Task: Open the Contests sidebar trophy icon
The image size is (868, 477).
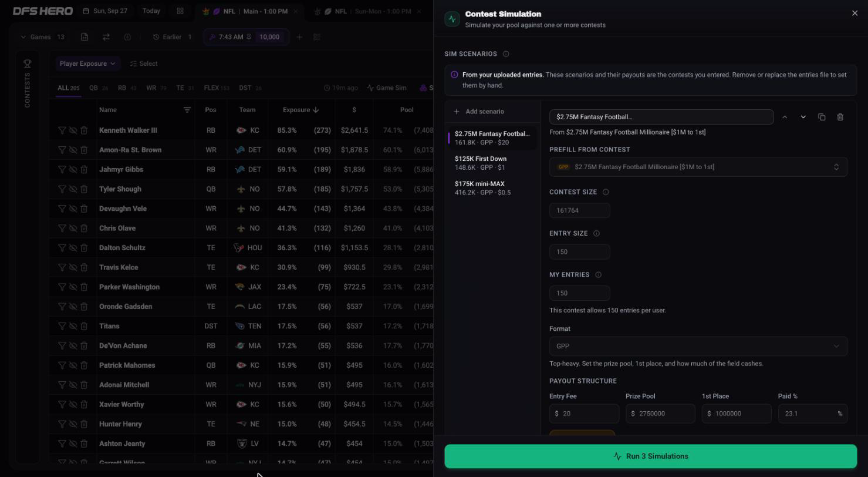Action: [x=28, y=63]
